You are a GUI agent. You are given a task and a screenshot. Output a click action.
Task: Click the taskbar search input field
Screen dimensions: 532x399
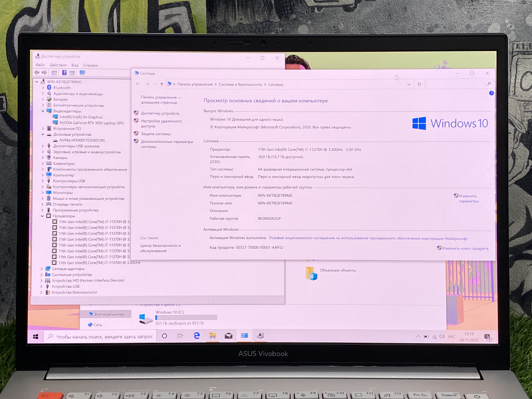tap(104, 336)
